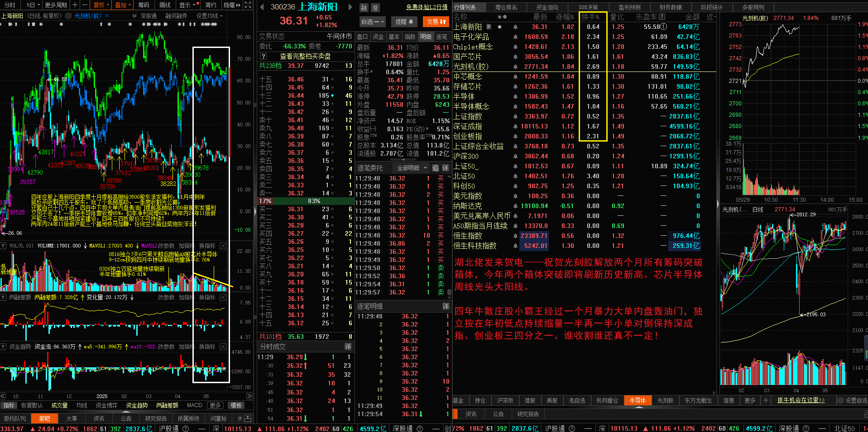Toggle the 画线 drawing tool
The width and height of the screenshot is (868, 432).
coord(165,5)
